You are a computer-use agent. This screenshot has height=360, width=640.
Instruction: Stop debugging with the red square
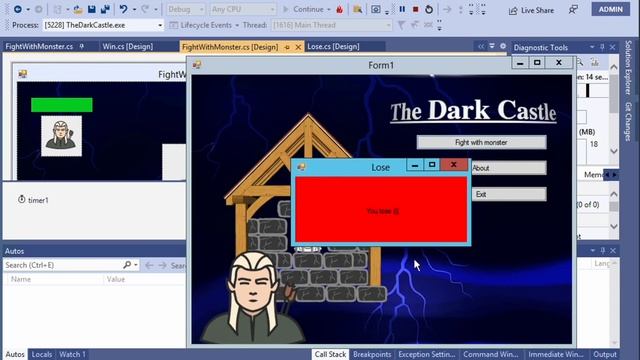click(416, 9)
